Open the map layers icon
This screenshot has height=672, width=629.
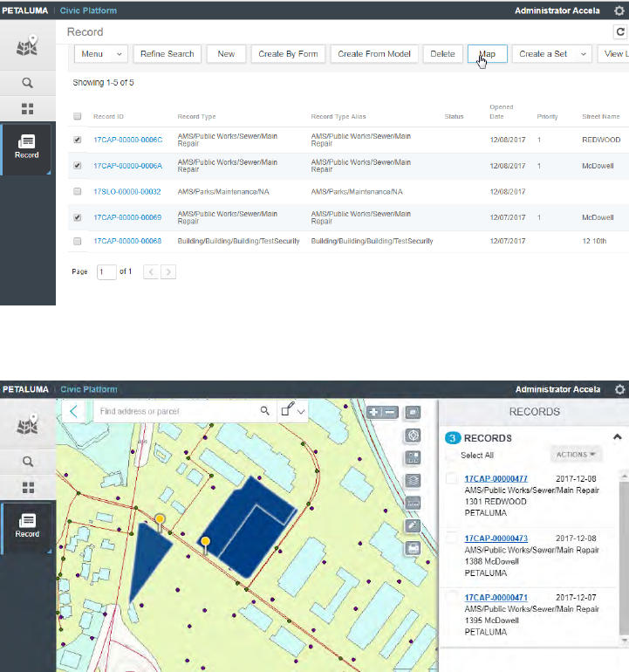[414, 480]
